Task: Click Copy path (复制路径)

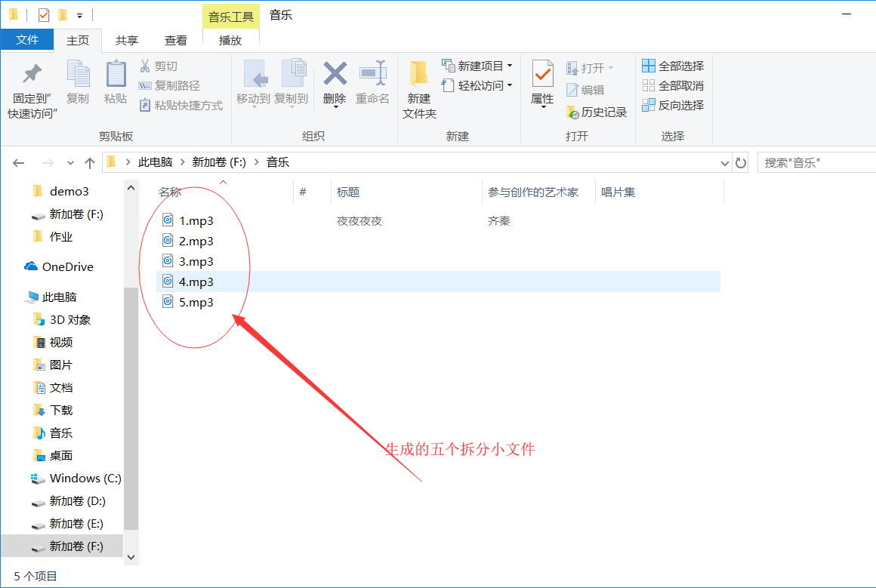Action: click(169, 85)
